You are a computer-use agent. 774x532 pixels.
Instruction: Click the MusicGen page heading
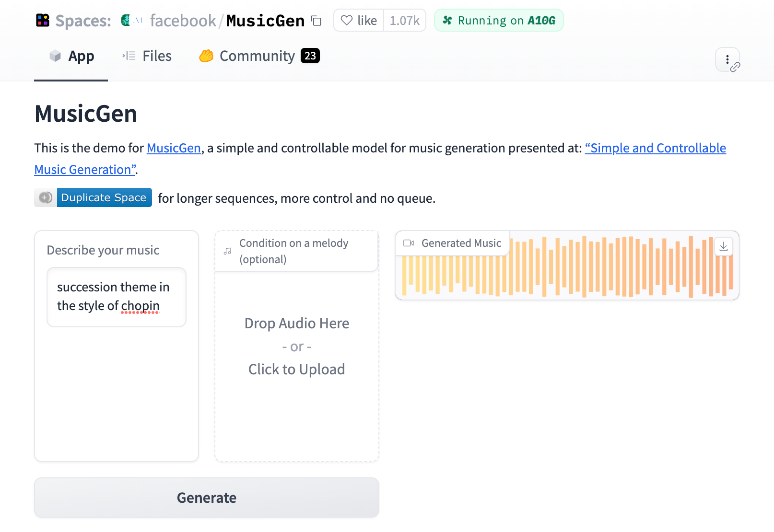pyautogui.click(x=86, y=114)
